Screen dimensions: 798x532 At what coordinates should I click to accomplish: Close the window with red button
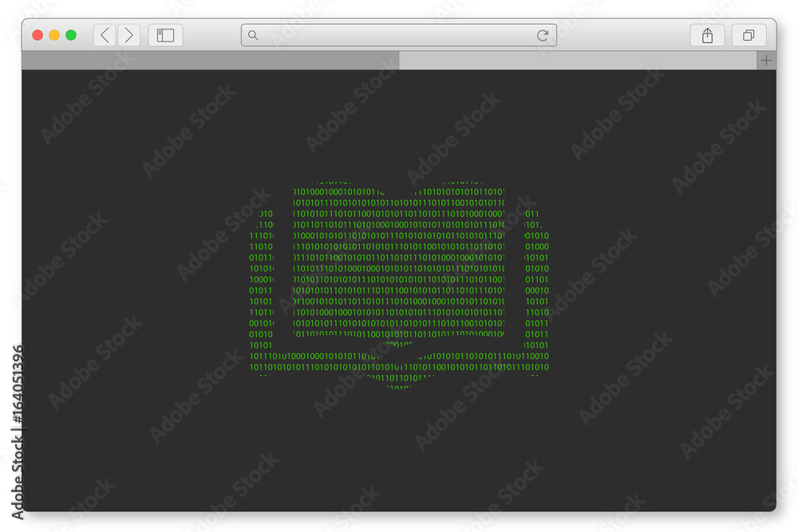click(x=38, y=35)
